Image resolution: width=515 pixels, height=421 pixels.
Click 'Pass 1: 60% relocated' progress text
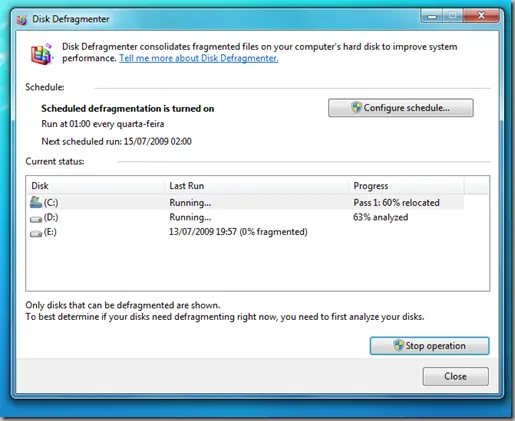(x=396, y=202)
